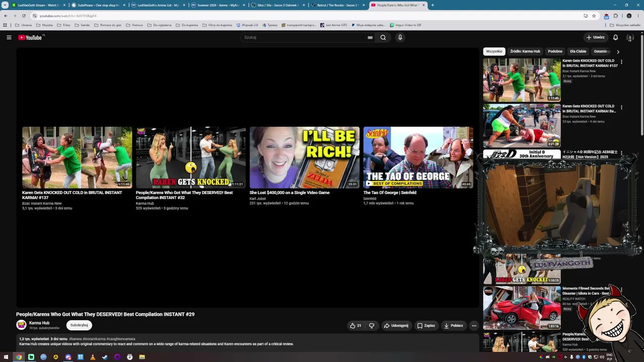This screenshot has height=362, width=644.
Task: Bookmark this page with the star icon
Action: click(x=594, y=16)
